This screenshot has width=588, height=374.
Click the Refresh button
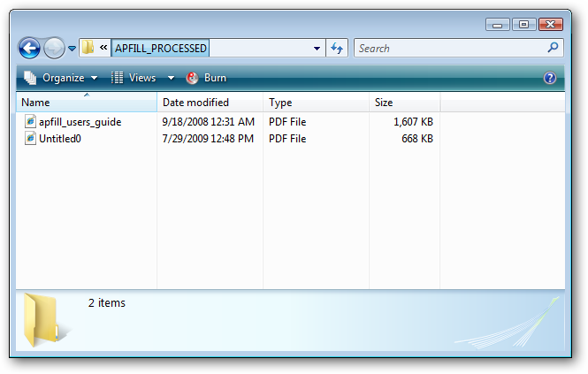pos(337,48)
